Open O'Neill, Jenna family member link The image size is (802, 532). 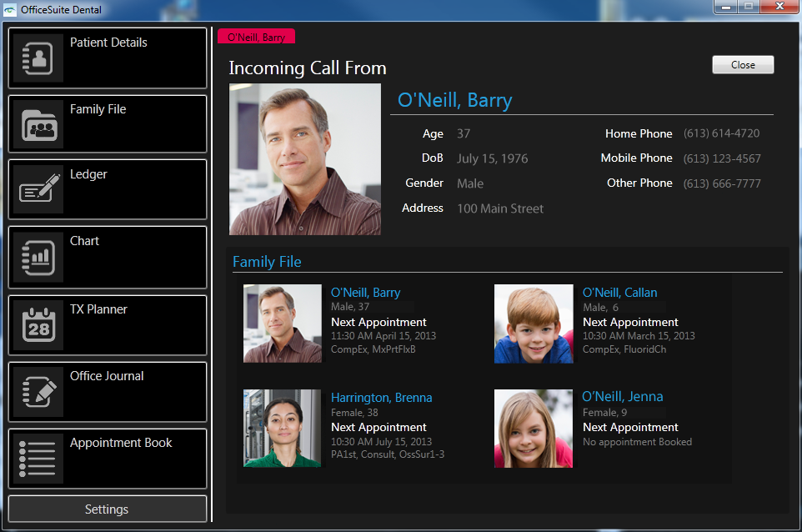tap(623, 396)
